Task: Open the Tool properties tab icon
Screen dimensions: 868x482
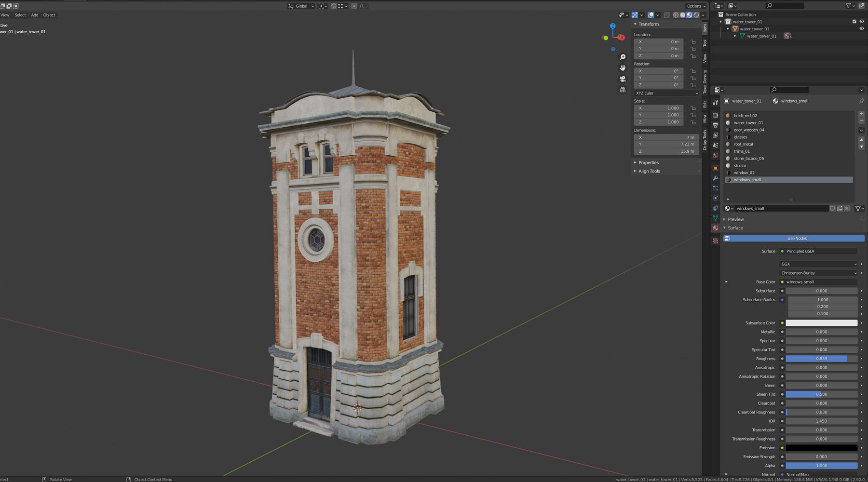Action: pyautogui.click(x=715, y=102)
